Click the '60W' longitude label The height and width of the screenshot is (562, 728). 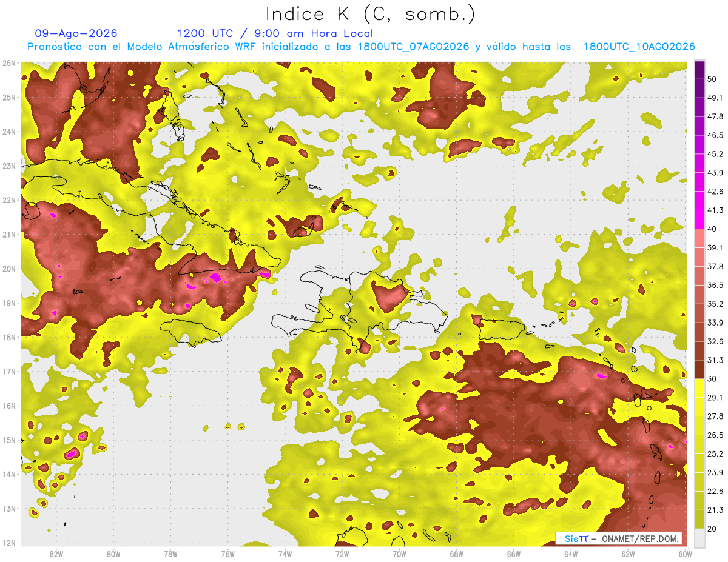(686, 554)
